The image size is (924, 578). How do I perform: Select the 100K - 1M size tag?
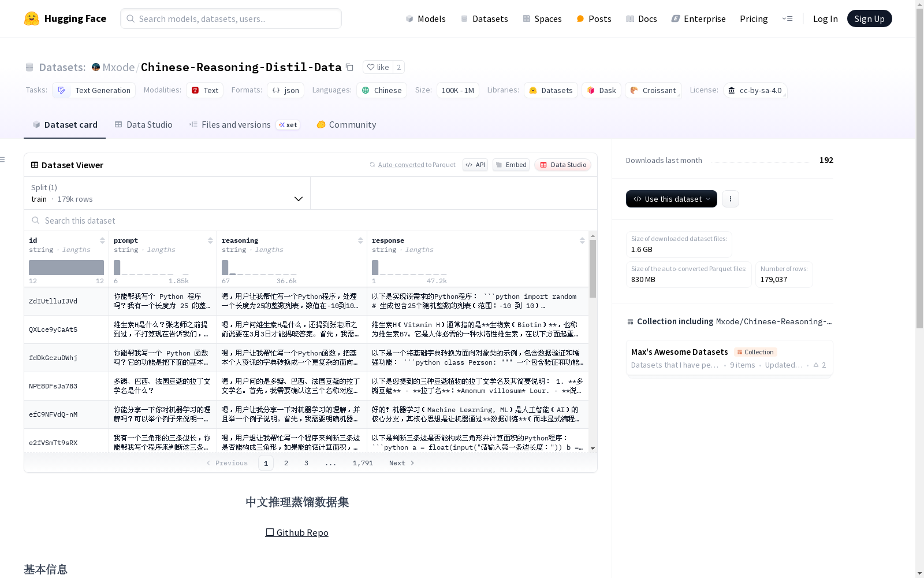click(x=458, y=90)
